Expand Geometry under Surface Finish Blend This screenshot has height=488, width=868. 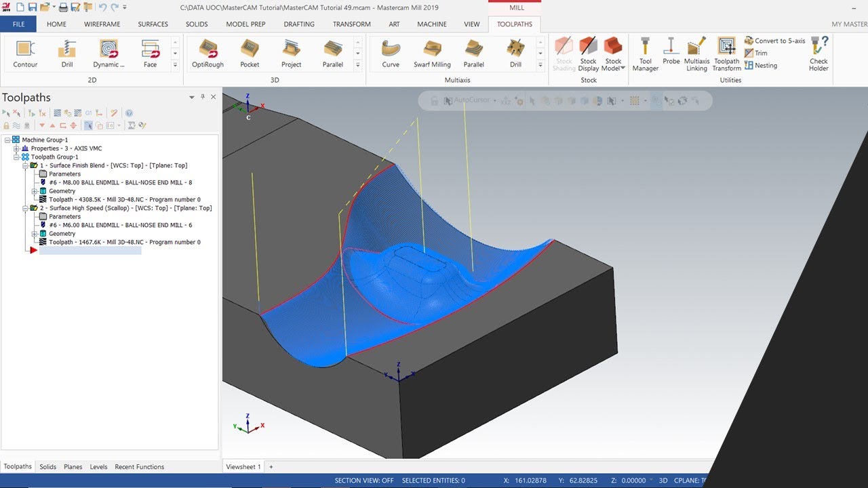click(34, 191)
